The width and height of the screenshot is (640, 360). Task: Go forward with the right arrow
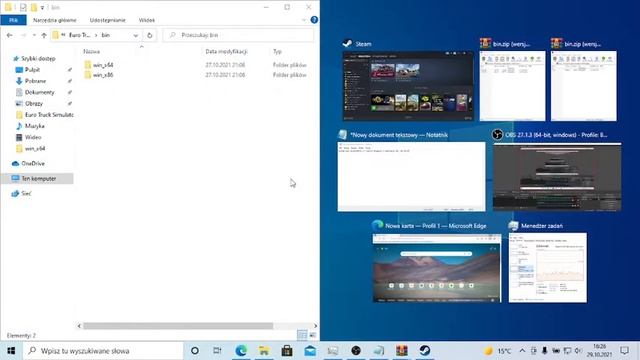click(x=23, y=36)
